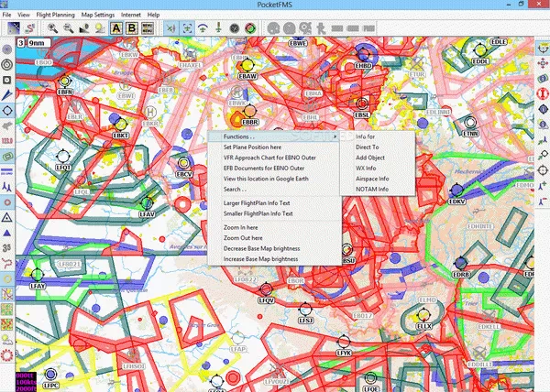Click the red four-arrow move icon on right toolbar
The width and height of the screenshot is (550, 392).
tap(543, 63)
